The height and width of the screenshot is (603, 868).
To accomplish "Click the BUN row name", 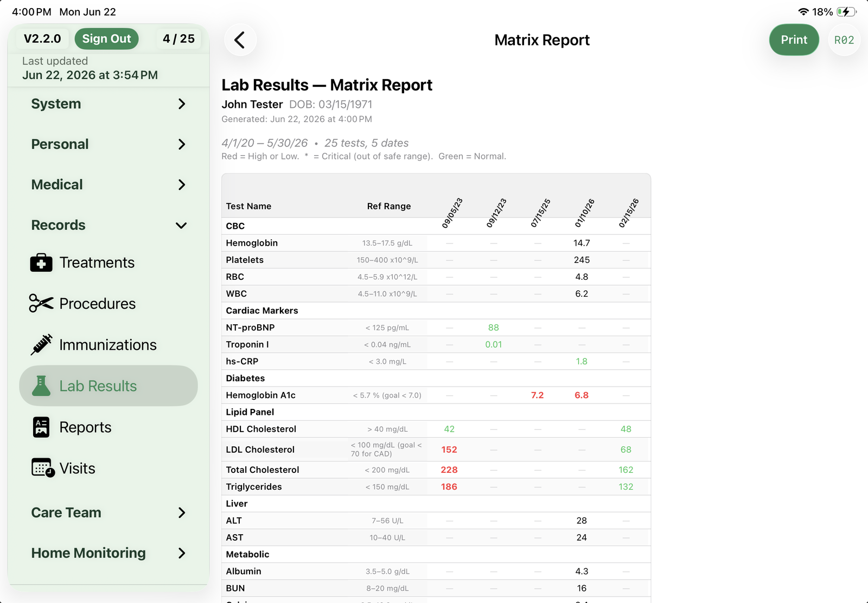I will 235,588.
